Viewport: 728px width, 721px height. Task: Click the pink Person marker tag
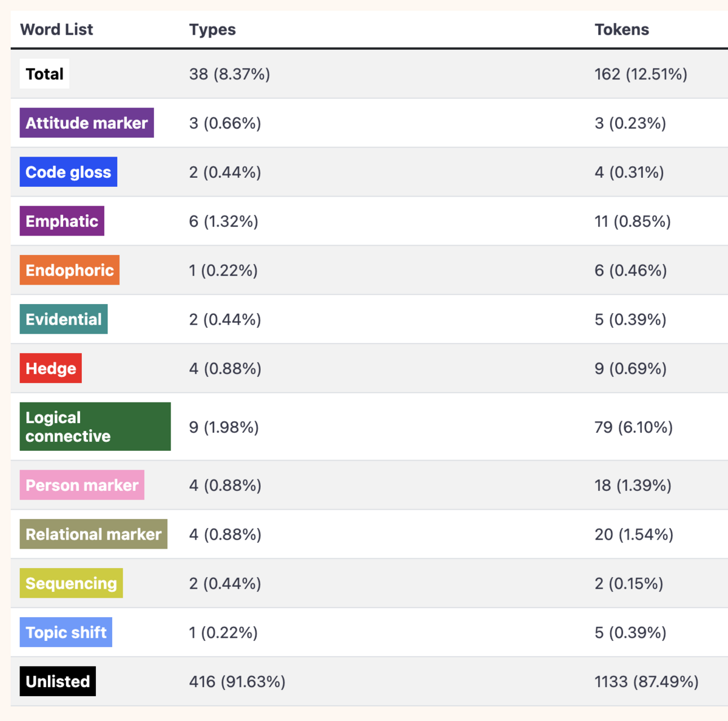(x=82, y=485)
